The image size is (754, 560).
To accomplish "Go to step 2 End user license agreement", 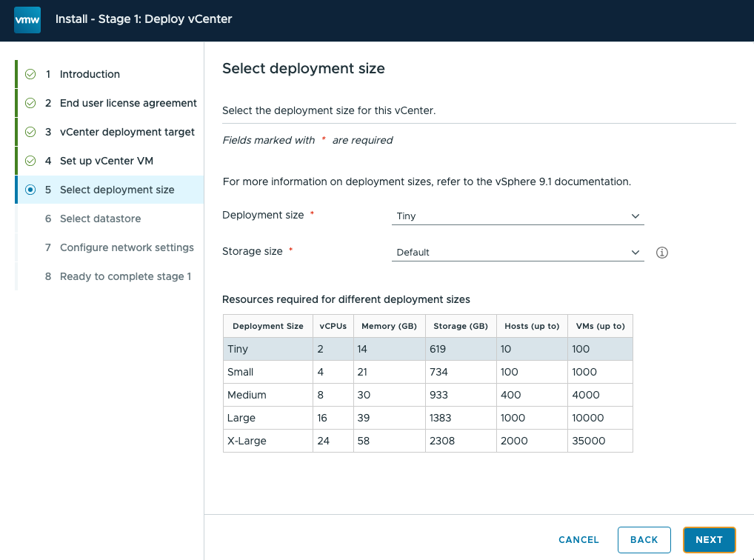I will click(110, 103).
